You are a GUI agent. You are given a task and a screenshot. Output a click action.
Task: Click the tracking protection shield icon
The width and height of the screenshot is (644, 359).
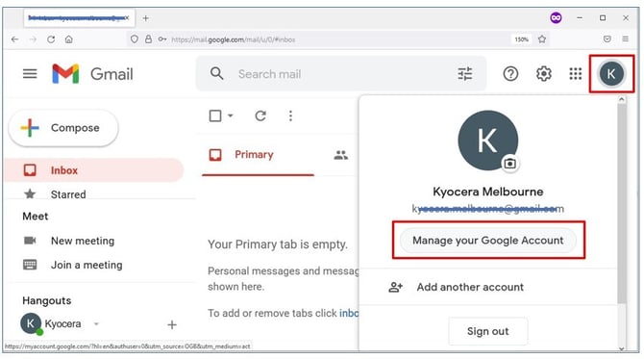[x=135, y=39]
